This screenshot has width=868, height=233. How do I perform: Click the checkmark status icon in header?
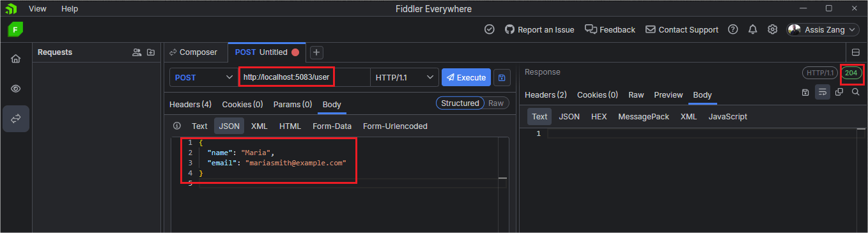490,29
